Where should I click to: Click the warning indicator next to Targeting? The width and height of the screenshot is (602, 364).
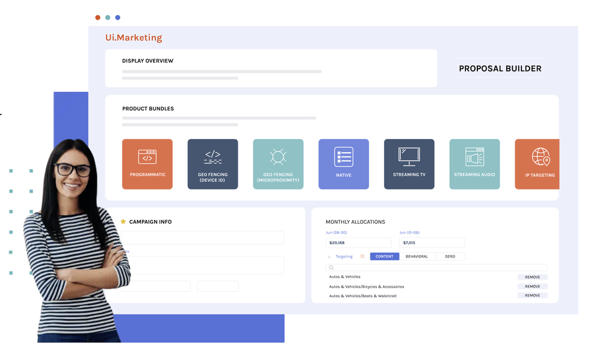point(362,256)
